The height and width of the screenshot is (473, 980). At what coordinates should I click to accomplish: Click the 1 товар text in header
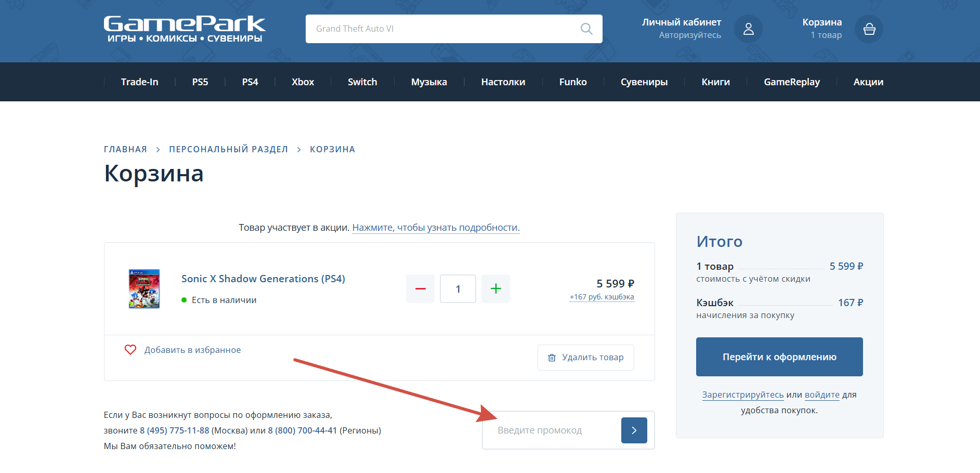[x=826, y=35]
